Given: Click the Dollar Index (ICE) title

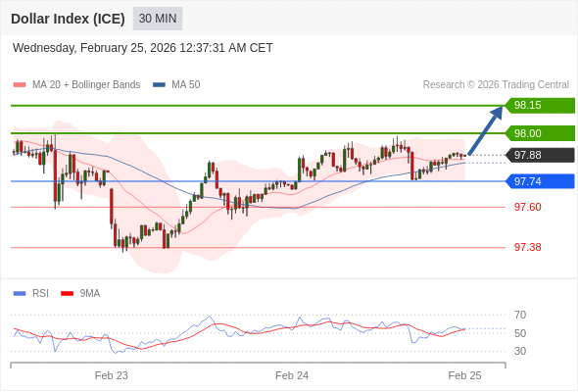Looking at the screenshot, I should point(68,19).
